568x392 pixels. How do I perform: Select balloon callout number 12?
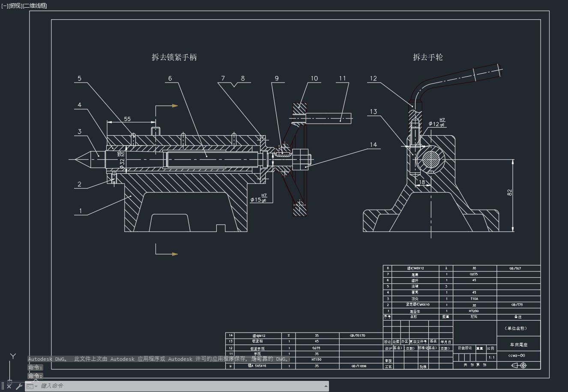(x=374, y=78)
